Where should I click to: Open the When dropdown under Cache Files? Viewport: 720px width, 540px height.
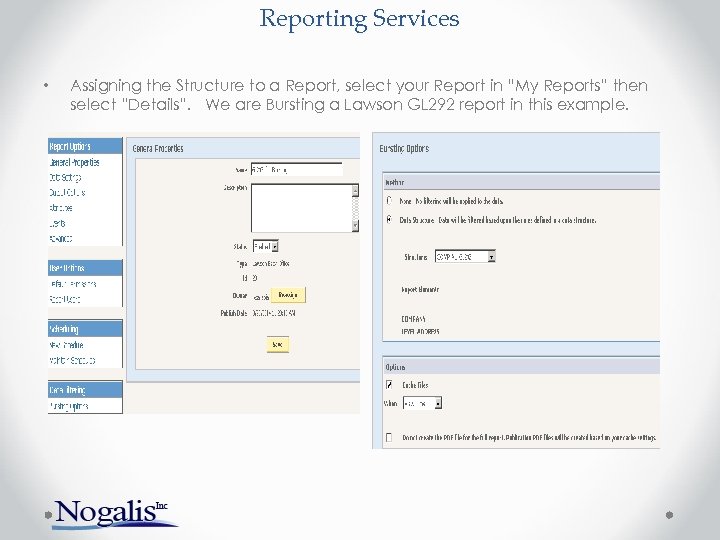click(x=422, y=403)
